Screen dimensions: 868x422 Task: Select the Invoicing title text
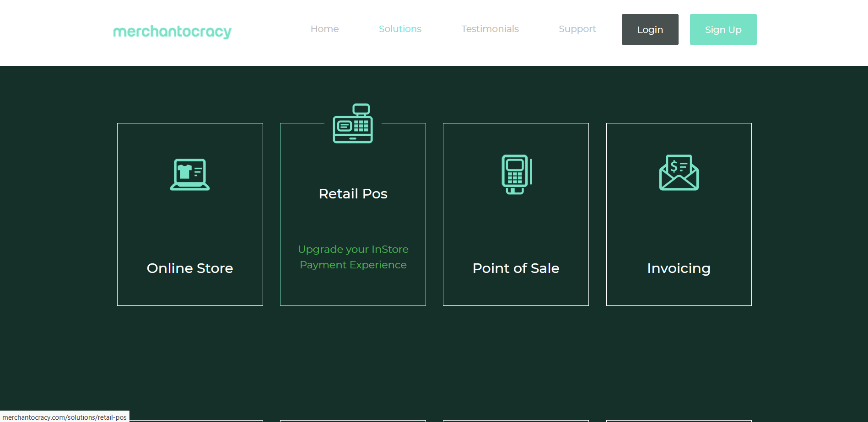679,268
